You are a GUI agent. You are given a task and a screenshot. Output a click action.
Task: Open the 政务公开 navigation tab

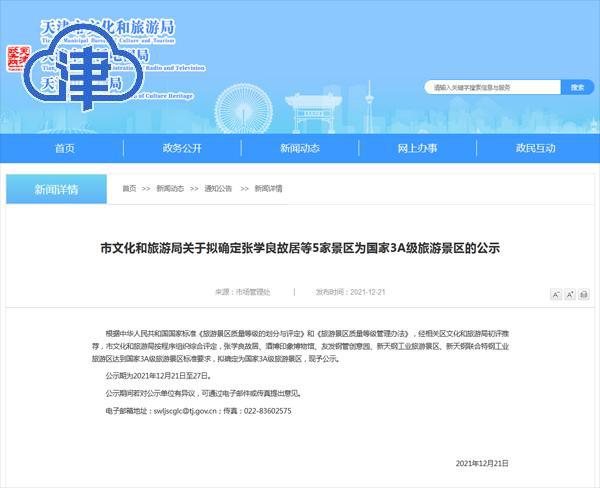[182, 148]
